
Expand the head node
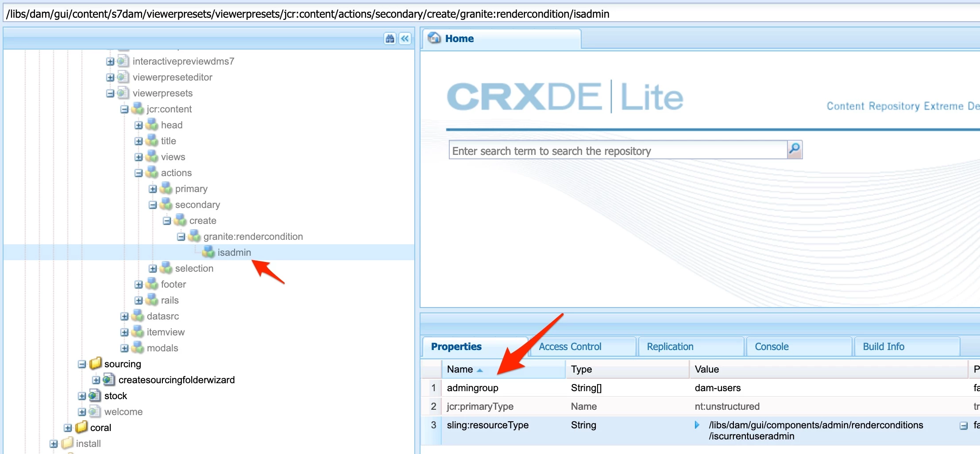pyautogui.click(x=139, y=125)
